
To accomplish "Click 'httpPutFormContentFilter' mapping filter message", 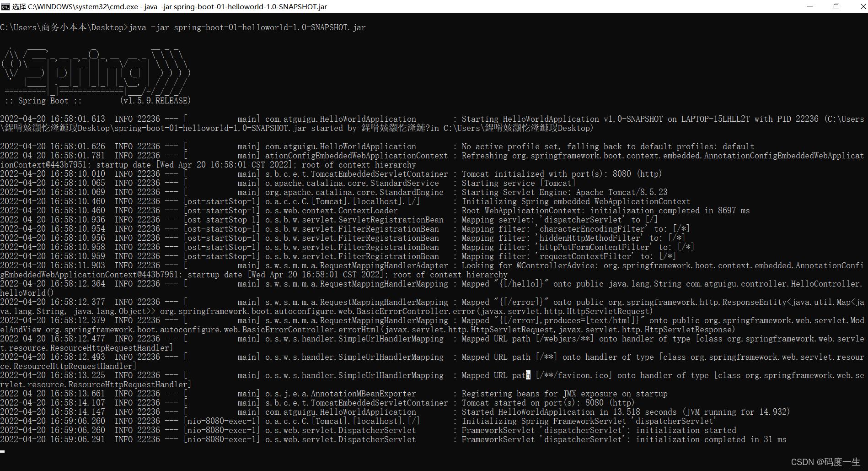I will point(578,247).
